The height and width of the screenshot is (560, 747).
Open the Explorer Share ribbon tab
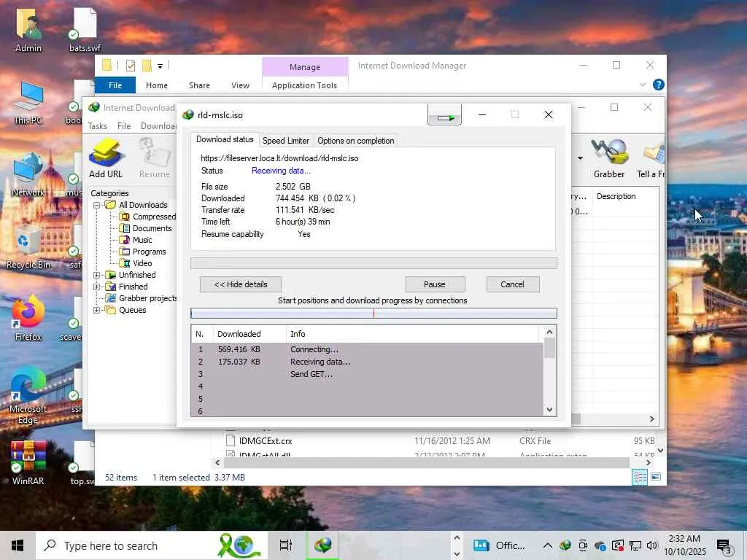click(x=199, y=85)
